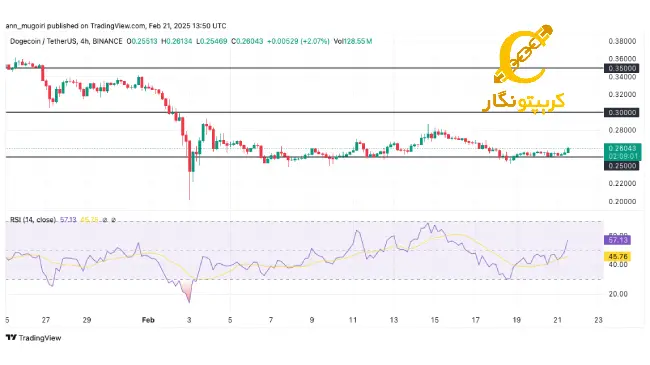The height and width of the screenshot is (365, 650).
Task: Click the purple RSI value 57.13 in legend
Action: tap(68, 219)
